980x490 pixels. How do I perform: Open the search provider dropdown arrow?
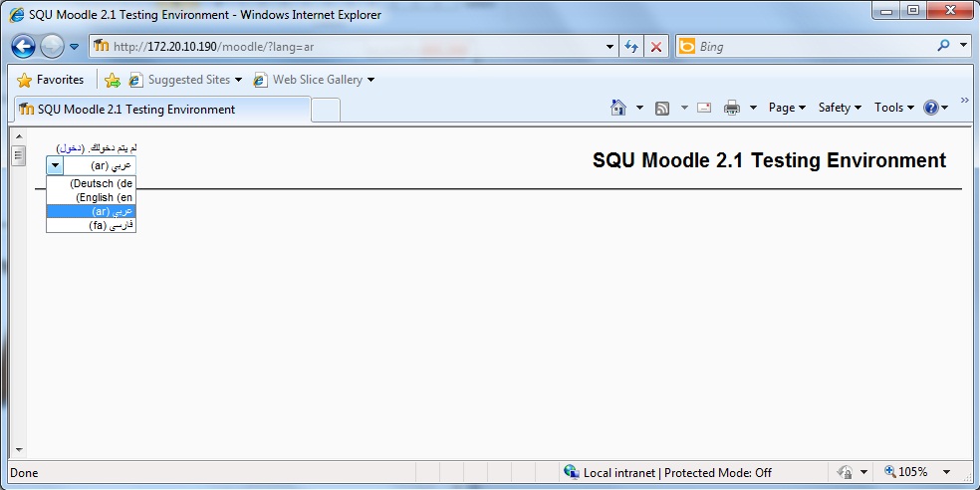[x=963, y=46]
